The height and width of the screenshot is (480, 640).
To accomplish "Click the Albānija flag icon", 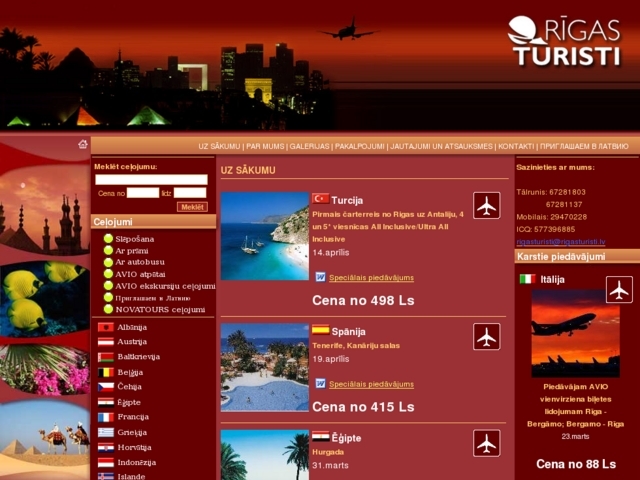I will point(105,327).
